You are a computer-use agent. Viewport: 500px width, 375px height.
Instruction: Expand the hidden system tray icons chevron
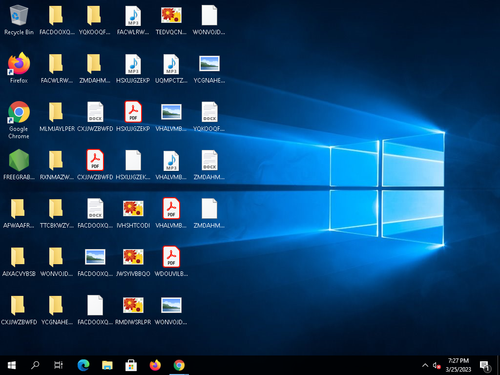(425, 365)
